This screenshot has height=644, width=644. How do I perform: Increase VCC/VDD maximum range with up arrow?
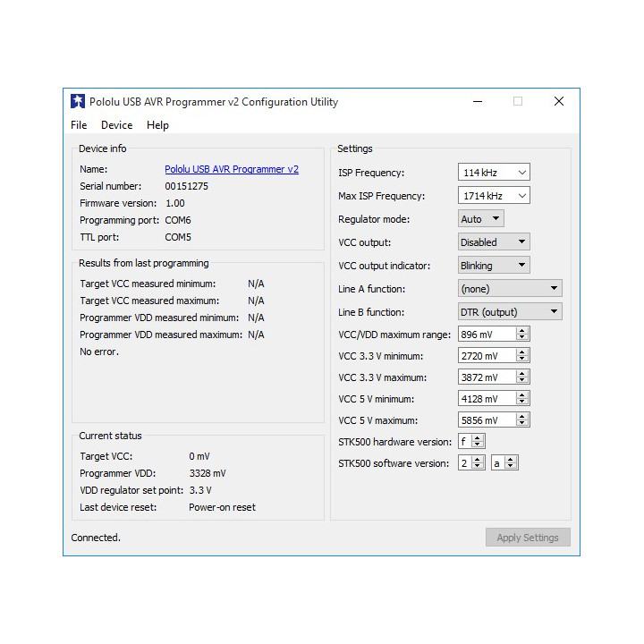point(522,331)
